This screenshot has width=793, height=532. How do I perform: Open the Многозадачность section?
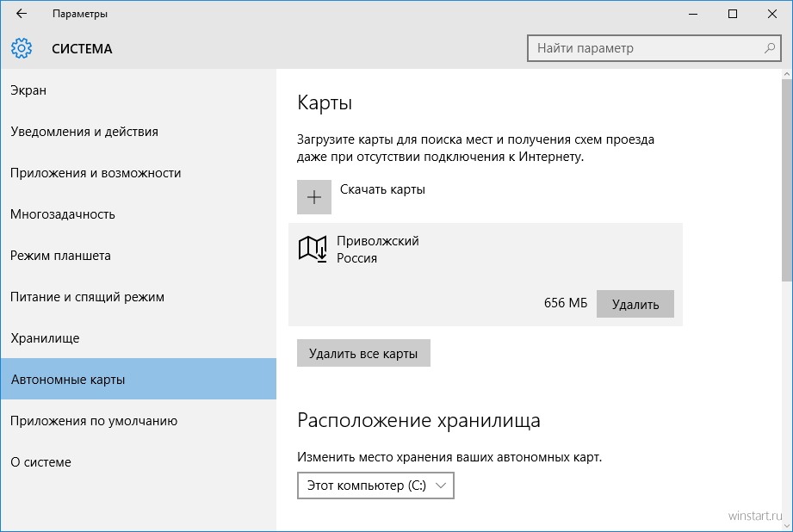click(63, 214)
